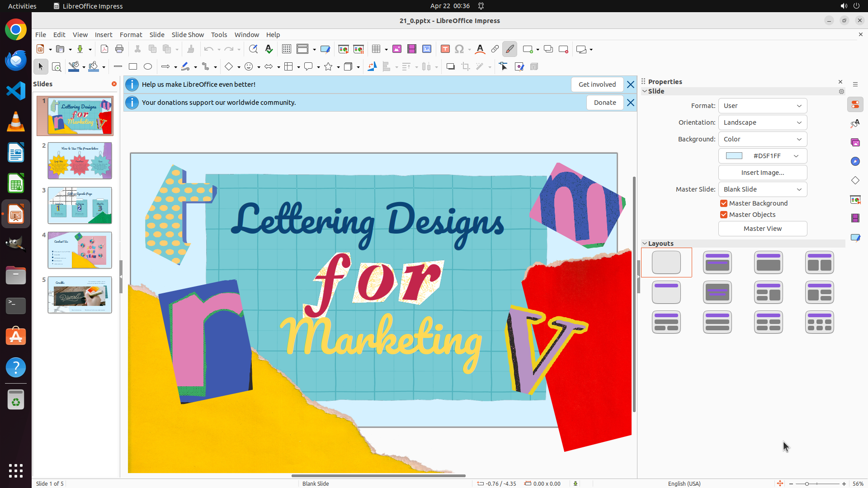Click the Master View button
This screenshot has height=488, width=868.
coord(762,229)
